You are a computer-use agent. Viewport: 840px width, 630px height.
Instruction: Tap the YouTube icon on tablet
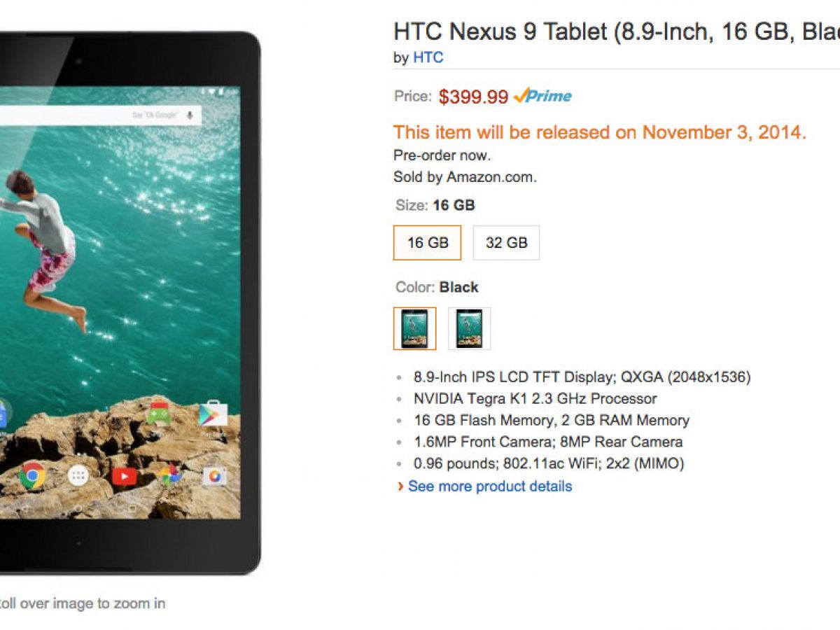[124, 477]
